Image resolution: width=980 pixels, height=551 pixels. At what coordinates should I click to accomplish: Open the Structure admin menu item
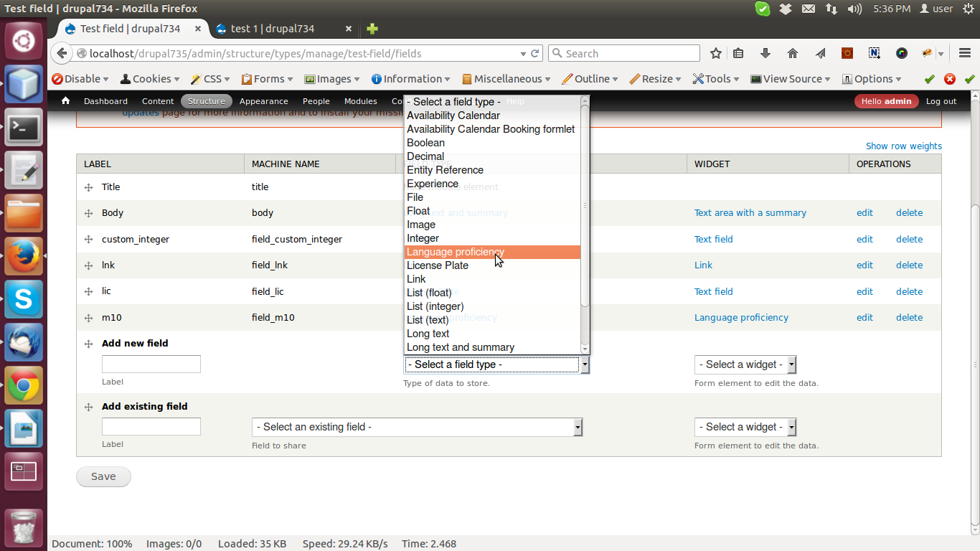pos(207,101)
